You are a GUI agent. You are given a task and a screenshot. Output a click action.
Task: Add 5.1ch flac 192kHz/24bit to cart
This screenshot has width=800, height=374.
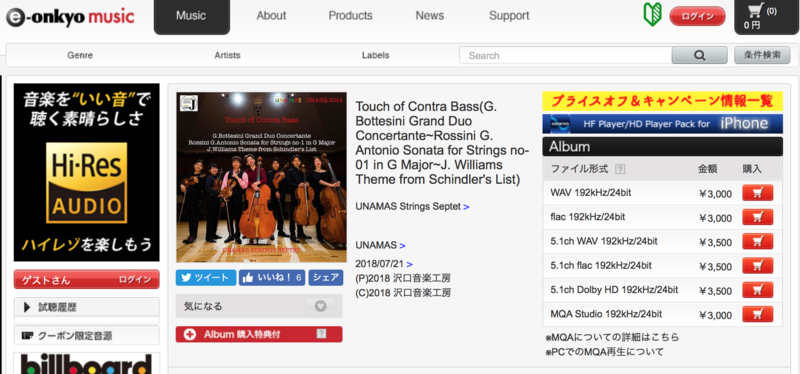pos(758,266)
